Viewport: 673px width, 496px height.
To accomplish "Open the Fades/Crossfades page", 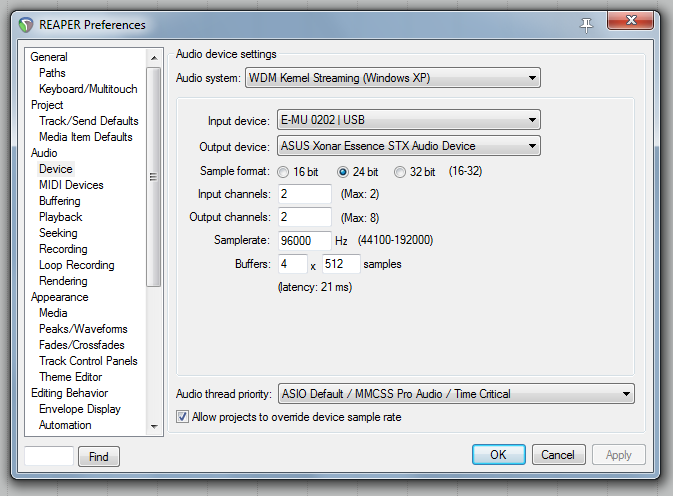I will coord(82,345).
